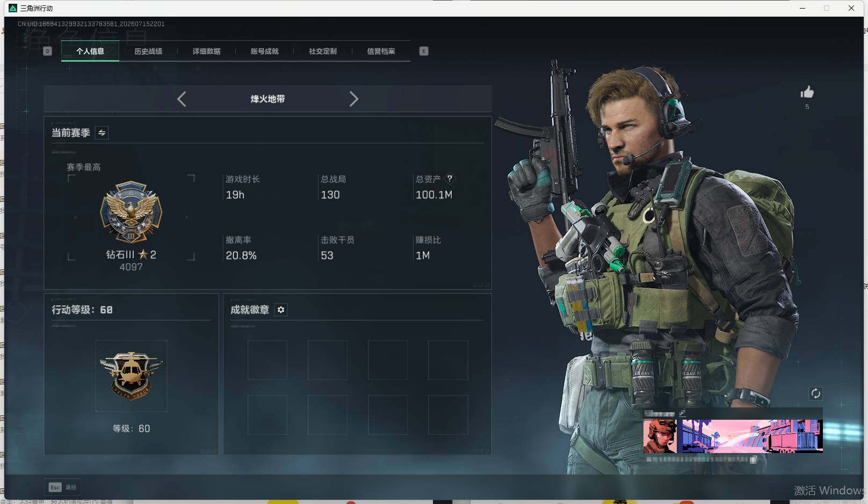Click the 烽火地带 mode title
868x504 pixels.
267,99
